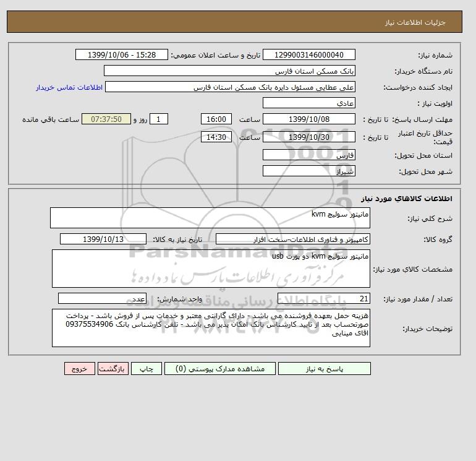The image size is (476, 461).
Task: Click the buyer name field بانک مسکن استان فارس
Action: [229, 71]
